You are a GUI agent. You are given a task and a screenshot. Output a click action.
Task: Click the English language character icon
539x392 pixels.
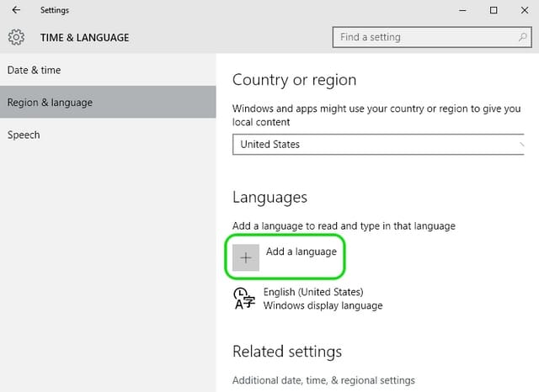pyautogui.click(x=243, y=299)
